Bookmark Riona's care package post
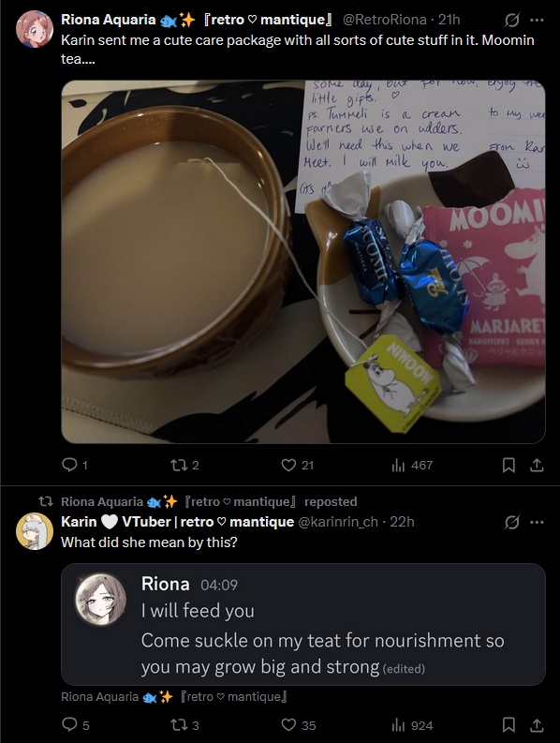 tap(508, 465)
